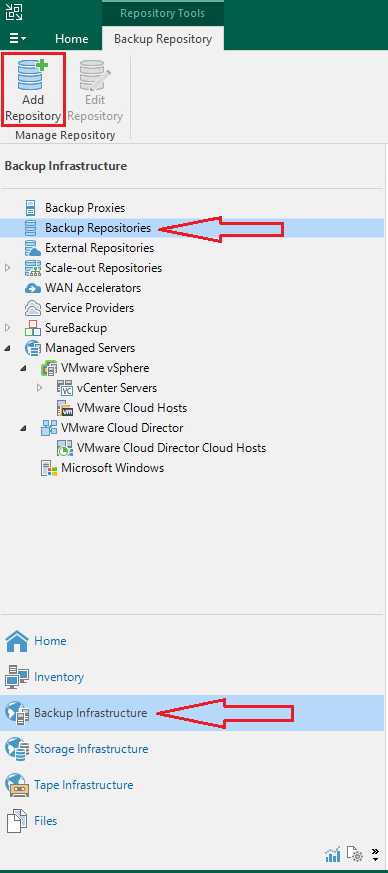Screen dimensions: 388x873
Task: Select the Backup Repository ribbon tab
Action: pos(163,38)
